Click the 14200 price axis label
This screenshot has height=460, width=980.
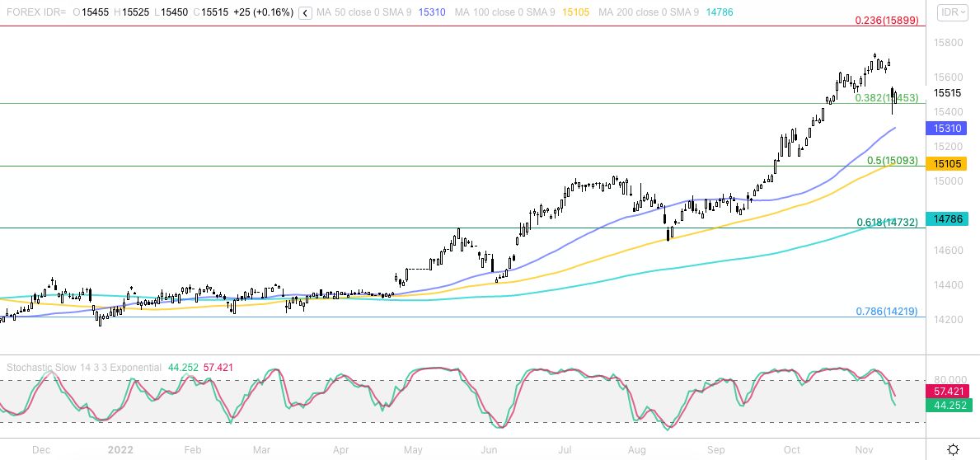pos(948,319)
